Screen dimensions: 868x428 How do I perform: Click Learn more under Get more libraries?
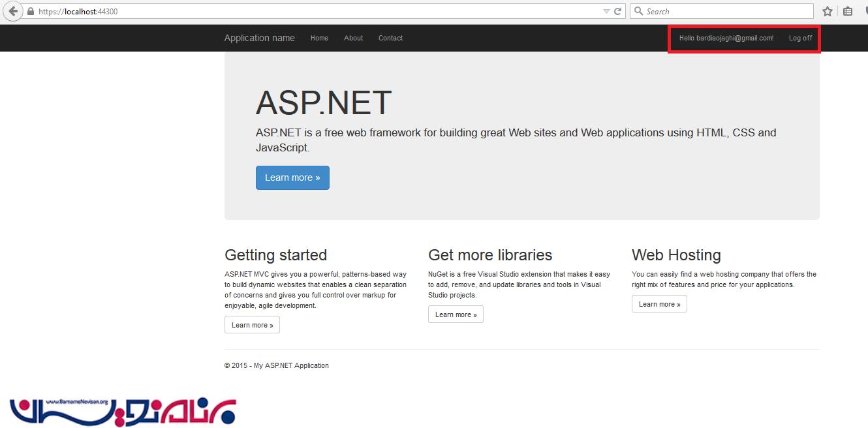(456, 314)
